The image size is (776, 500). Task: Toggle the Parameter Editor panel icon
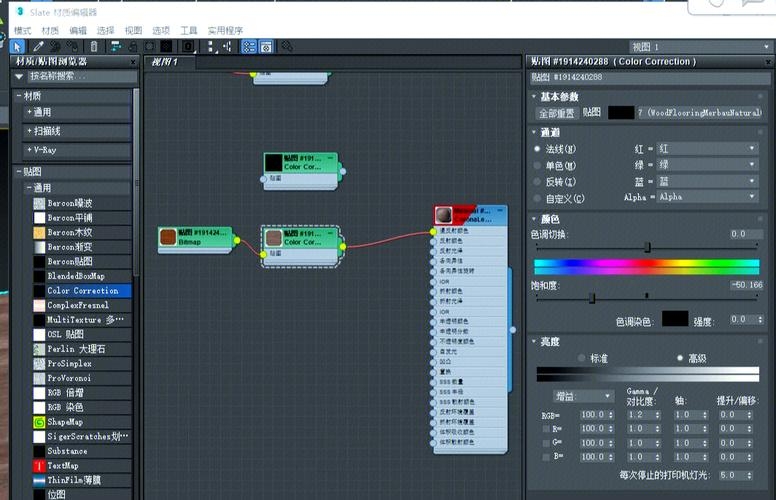(x=266, y=47)
